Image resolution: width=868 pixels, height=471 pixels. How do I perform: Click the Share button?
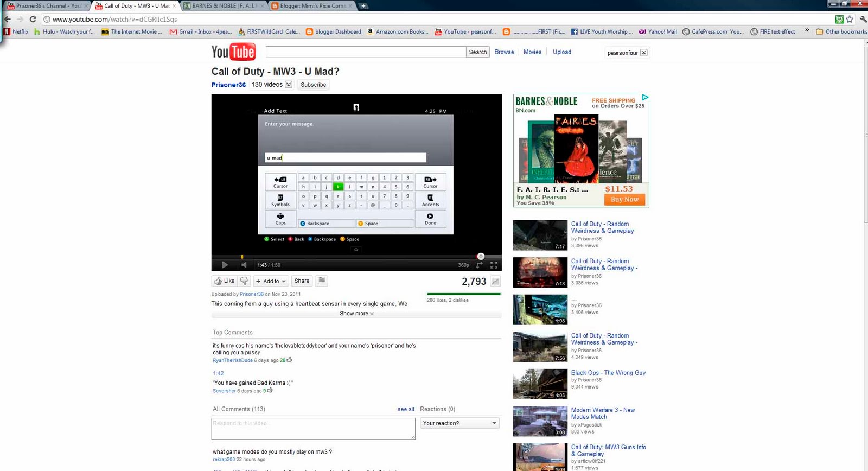click(302, 281)
